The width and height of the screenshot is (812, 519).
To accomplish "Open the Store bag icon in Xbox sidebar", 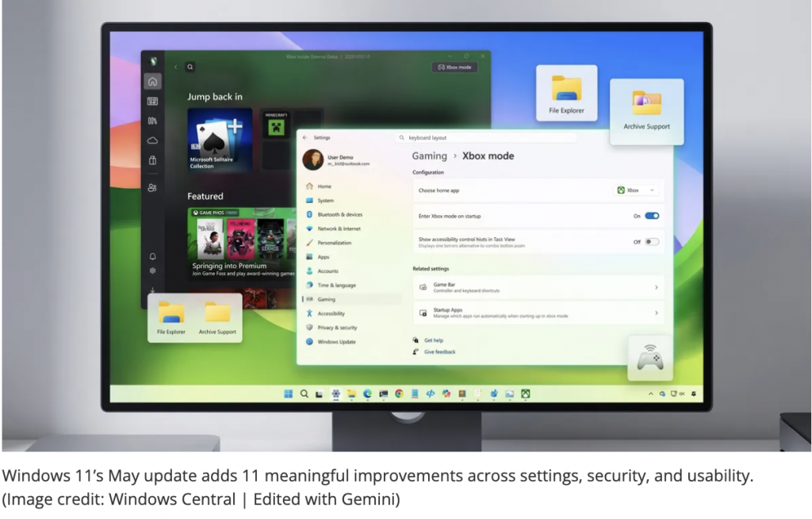I will (x=153, y=160).
